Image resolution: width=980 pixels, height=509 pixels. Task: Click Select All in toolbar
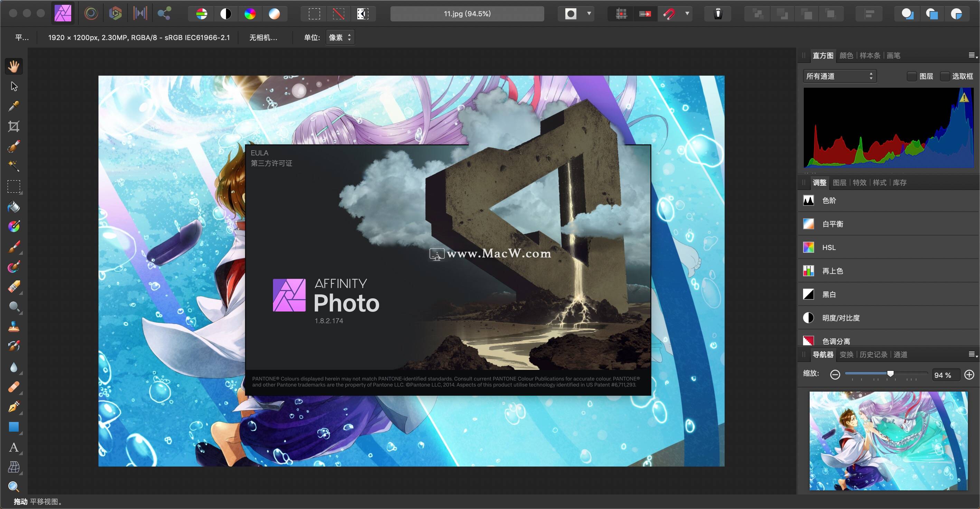(314, 14)
